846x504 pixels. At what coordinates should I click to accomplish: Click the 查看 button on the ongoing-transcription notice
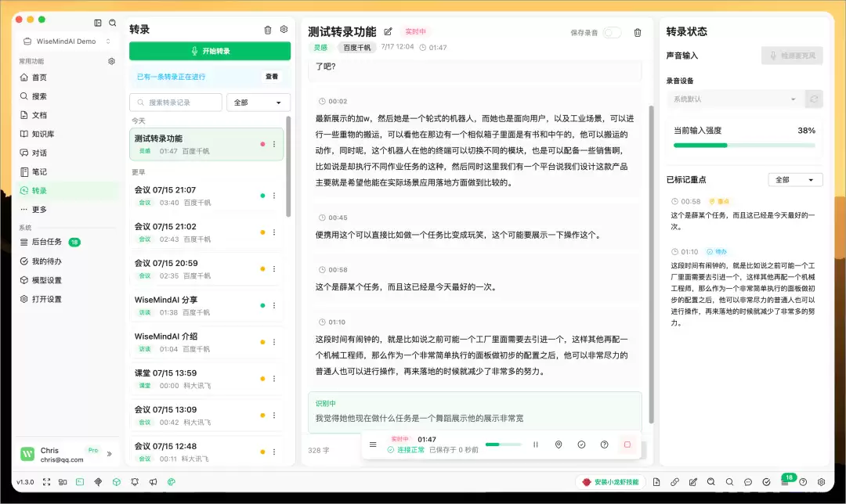[272, 77]
